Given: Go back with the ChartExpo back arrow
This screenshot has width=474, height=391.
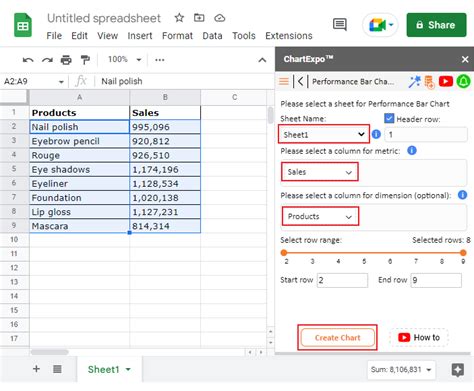Looking at the screenshot, I should (x=300, y=81).
